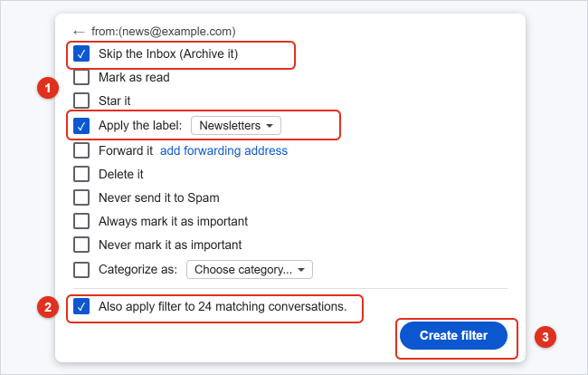Check Never send it to Spam

81,197
